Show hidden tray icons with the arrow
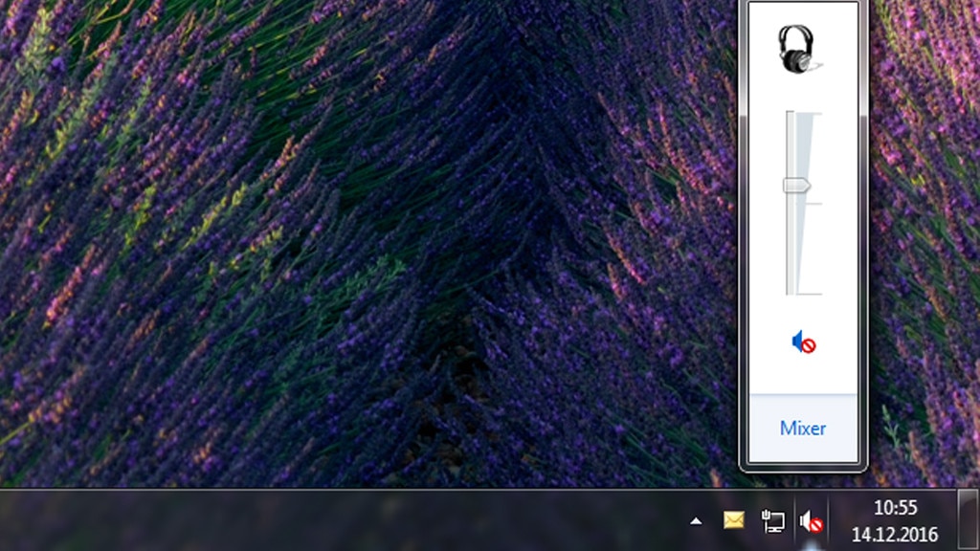The height and width of the screenshot is (551, 980). [x=696, y=521]
